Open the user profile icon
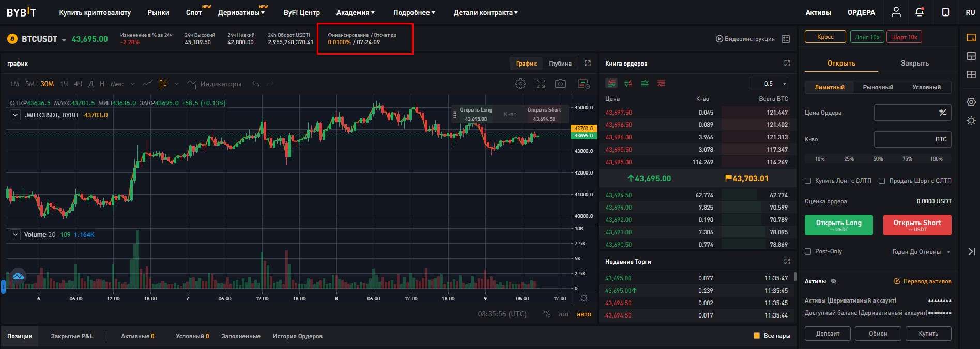 pos(896,12)
